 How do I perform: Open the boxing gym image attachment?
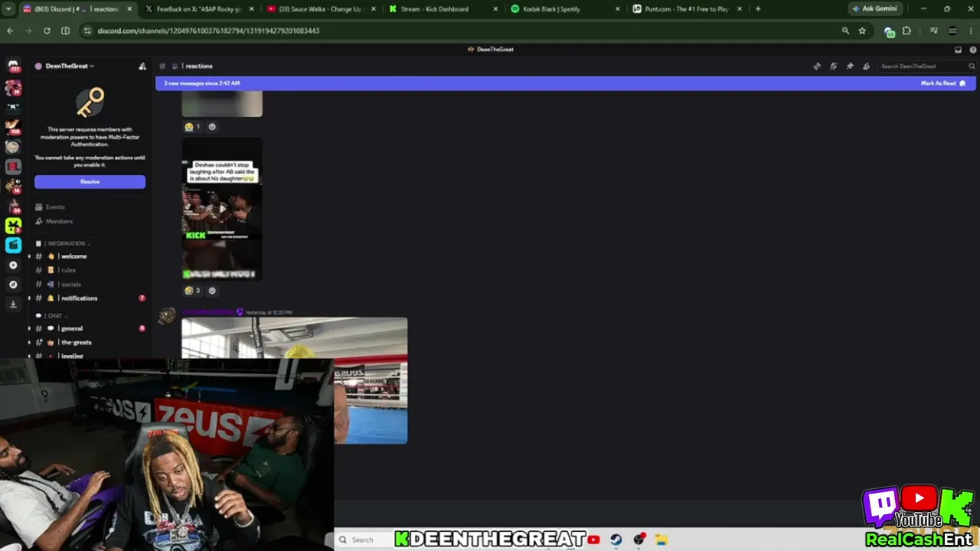(x=295, y=380)
